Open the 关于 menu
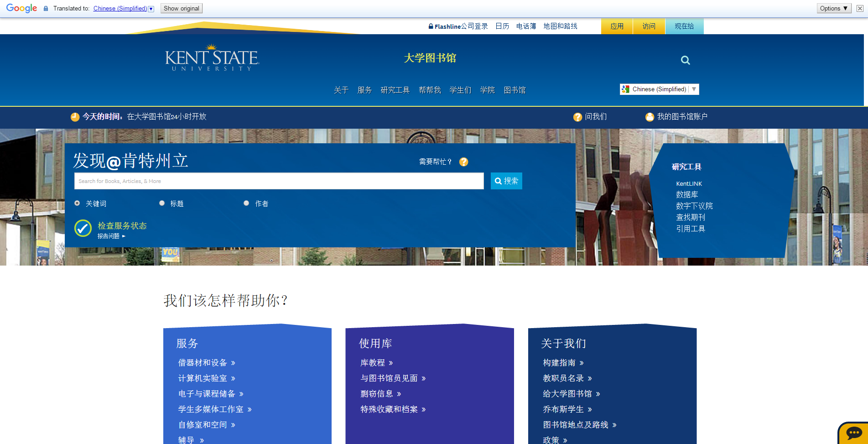Viewport: 868px width, 444px height. pos(341,90)
